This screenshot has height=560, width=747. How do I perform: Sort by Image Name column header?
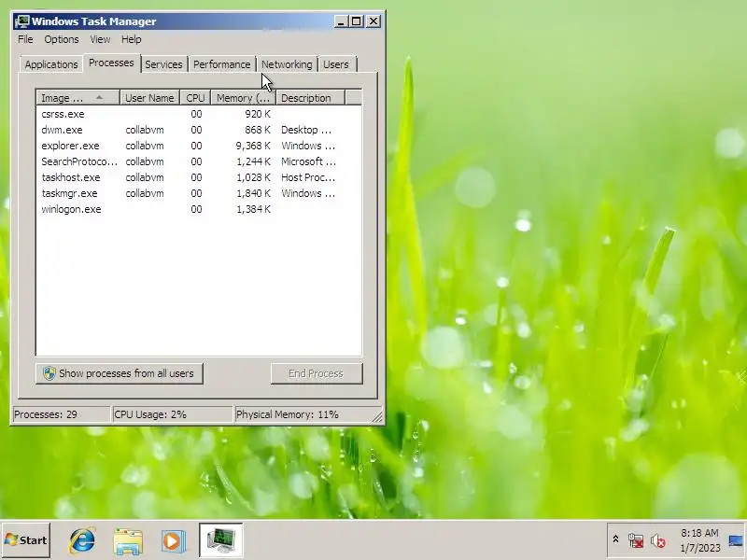78,98
